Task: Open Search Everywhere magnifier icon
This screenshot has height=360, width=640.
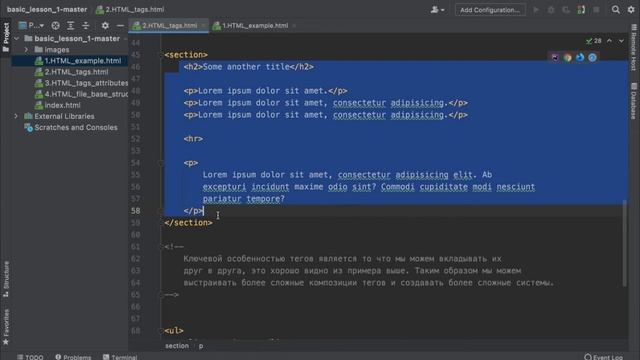Action: click(616, 9)
